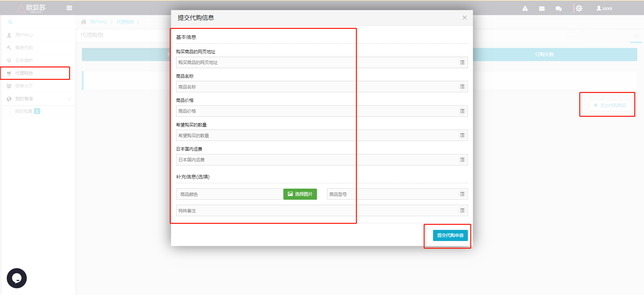Screen dimensions: 644x295
Task: Click the 添加代购商品 button
Action: pyautogui.click(x=610, y=105)
